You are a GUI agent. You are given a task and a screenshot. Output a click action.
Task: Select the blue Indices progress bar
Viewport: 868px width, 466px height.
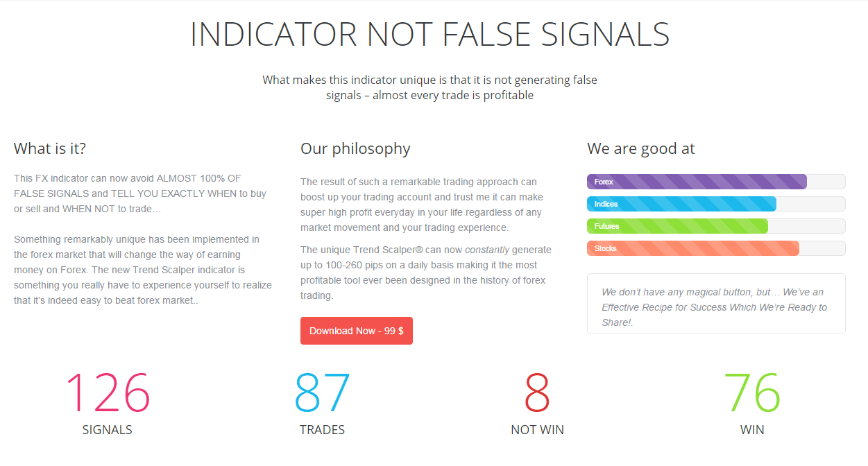716,204
